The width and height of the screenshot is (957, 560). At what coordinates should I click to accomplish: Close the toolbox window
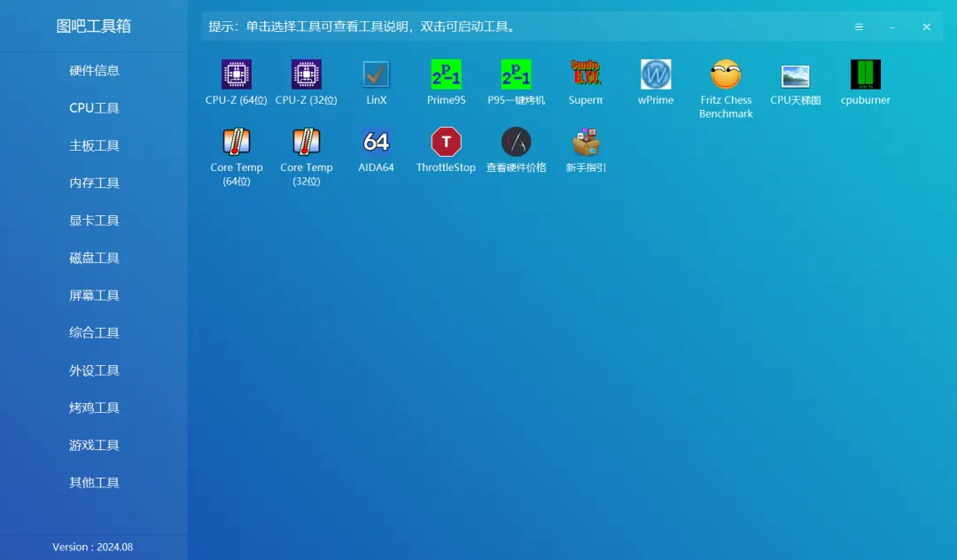click(927, 27)
